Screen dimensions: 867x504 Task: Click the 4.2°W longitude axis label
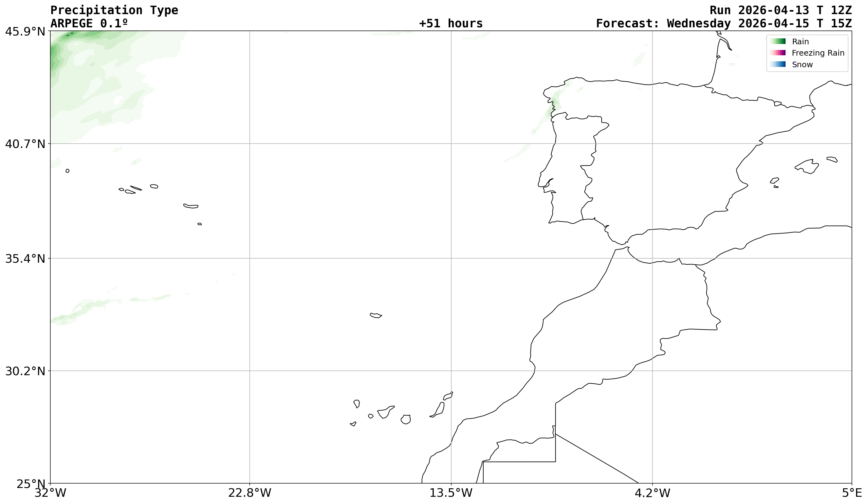[x=652, y=493]
